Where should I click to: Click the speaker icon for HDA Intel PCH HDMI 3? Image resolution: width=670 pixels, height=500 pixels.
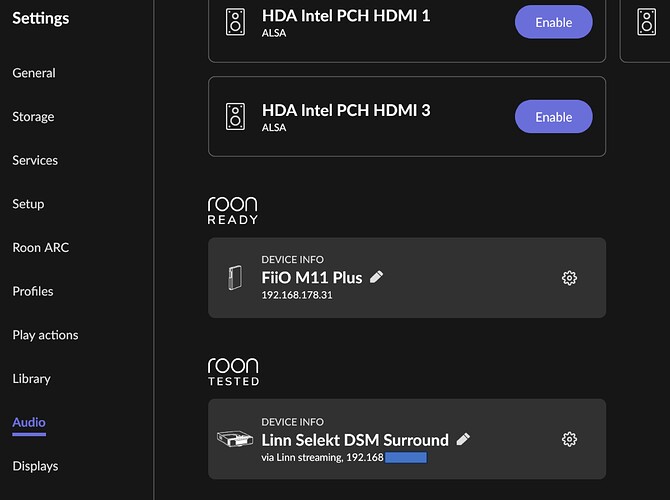pyautogui.click(x=235, y=116)
